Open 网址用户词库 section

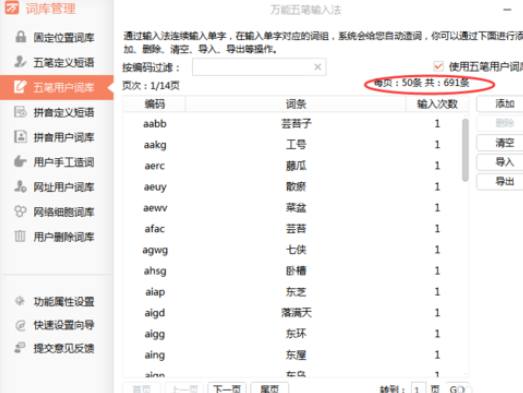pos(57,187)
